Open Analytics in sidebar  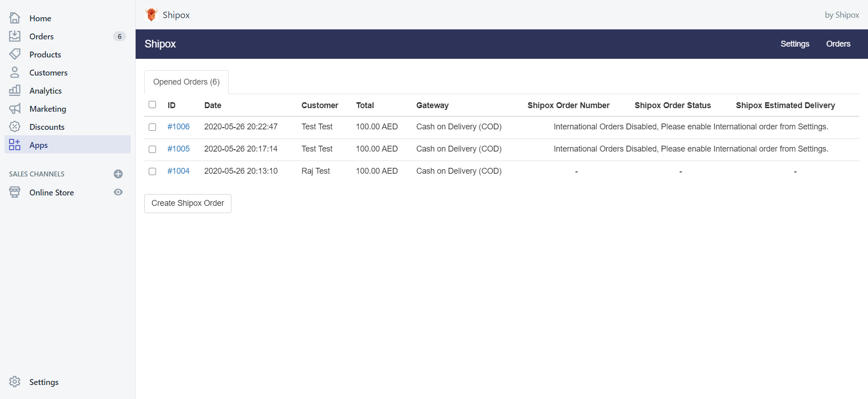click(68, 90)
